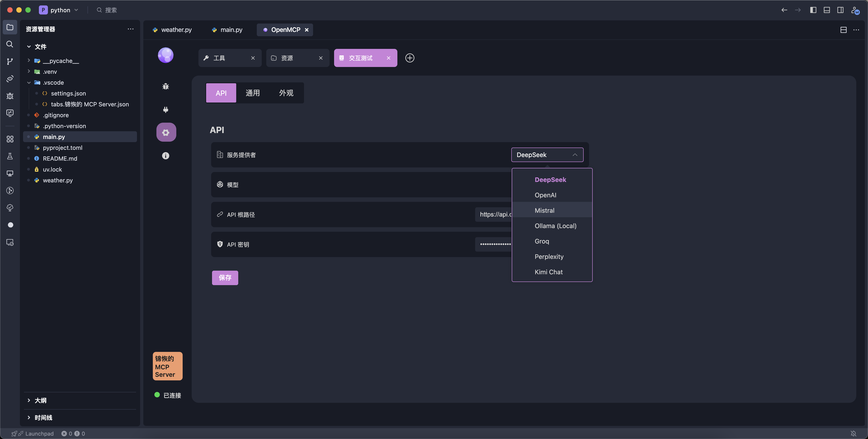Screen dimensions: 868x439
Task: Open the Search view in activity bar
Action: pyautogui.click(x=10, y=44)
